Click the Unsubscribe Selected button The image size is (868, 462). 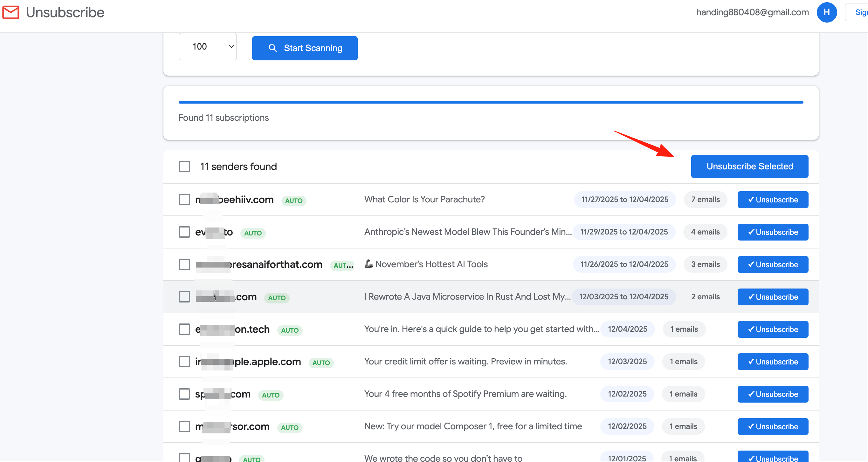[749, 166]
